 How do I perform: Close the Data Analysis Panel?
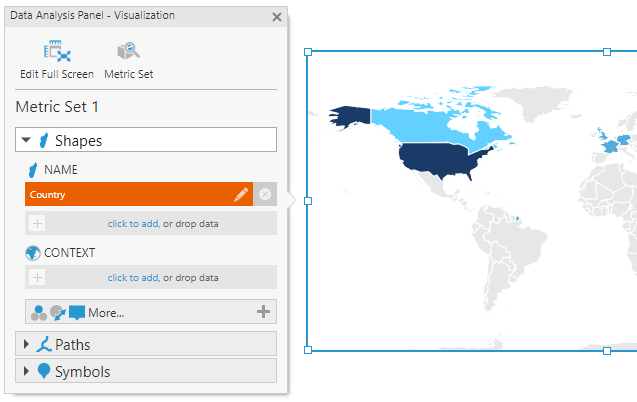coord(277,16)
